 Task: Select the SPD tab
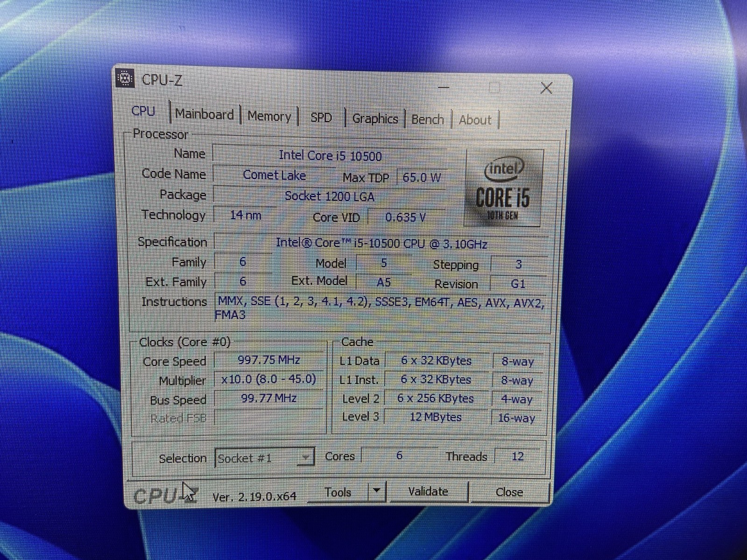coord(321,118)
